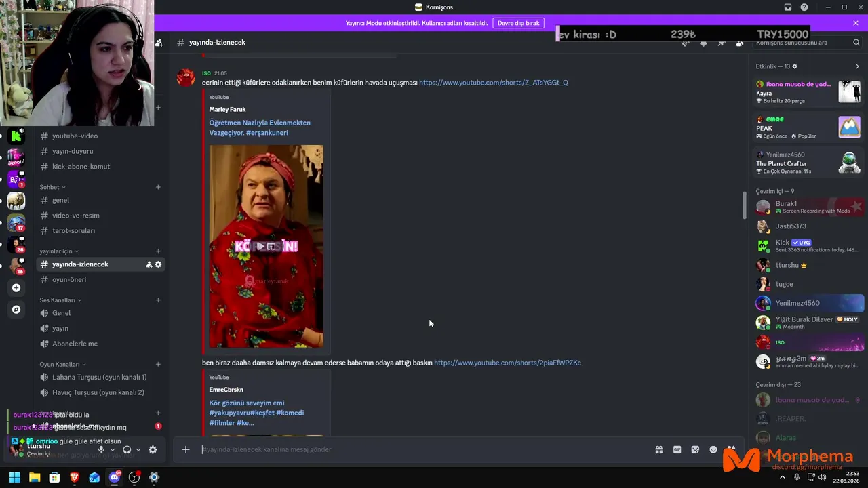
Task: Join the Abonelerle mc voice channel
Action: coord(100,344)
